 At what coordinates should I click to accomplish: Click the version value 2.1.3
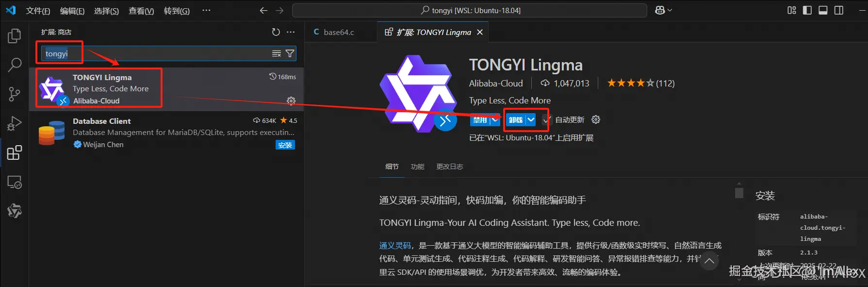(809, 253)
